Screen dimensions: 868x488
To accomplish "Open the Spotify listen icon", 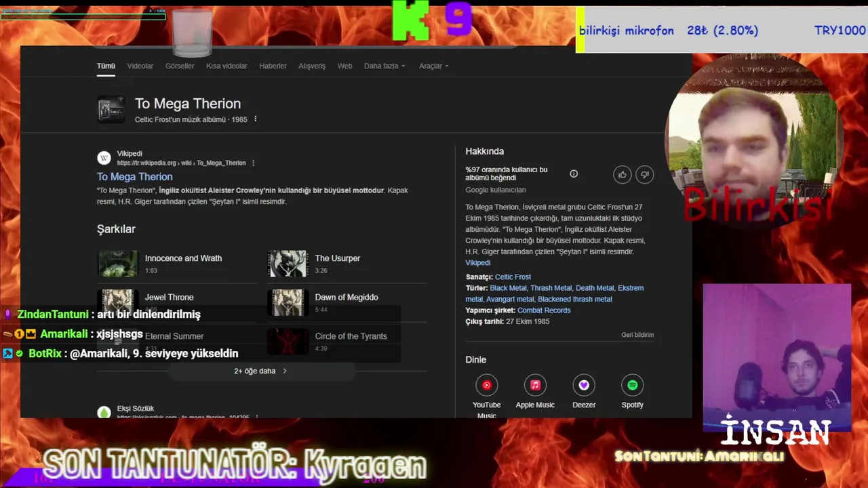I will coord(632,385).
